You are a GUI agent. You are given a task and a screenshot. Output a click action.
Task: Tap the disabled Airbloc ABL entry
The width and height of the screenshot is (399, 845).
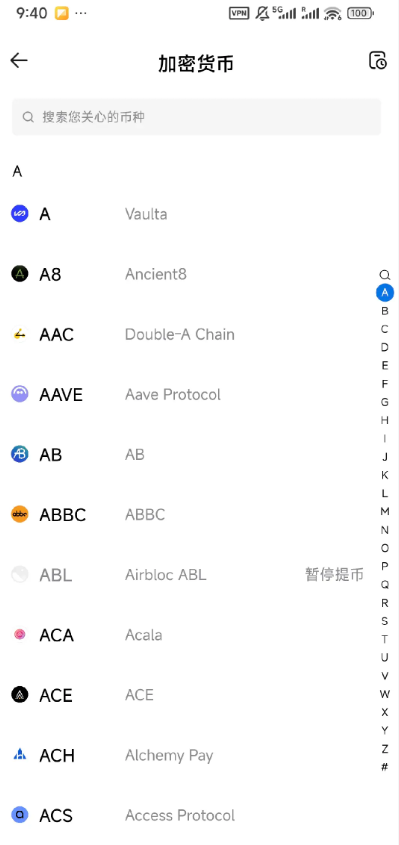[189, 575]
